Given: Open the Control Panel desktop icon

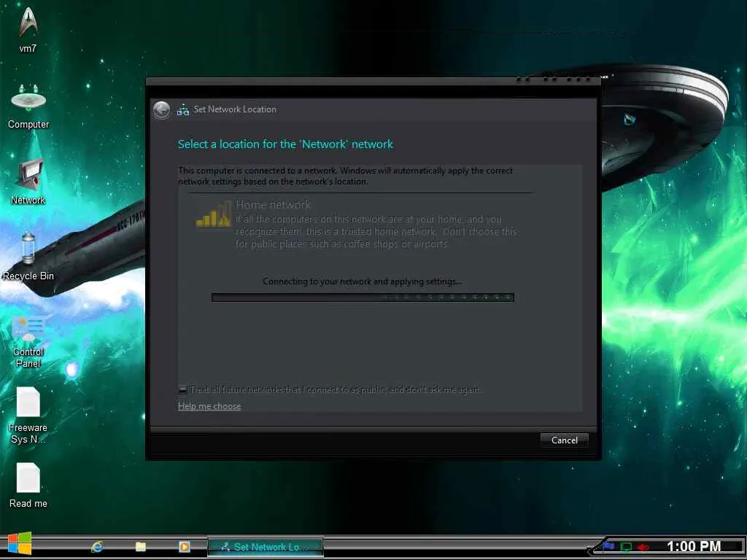Looking at the screenshot, I should click(x=28, y=342).
